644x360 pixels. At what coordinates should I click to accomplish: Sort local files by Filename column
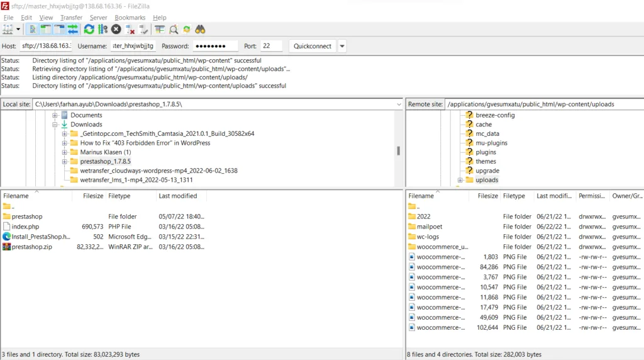tap(36, 196)
